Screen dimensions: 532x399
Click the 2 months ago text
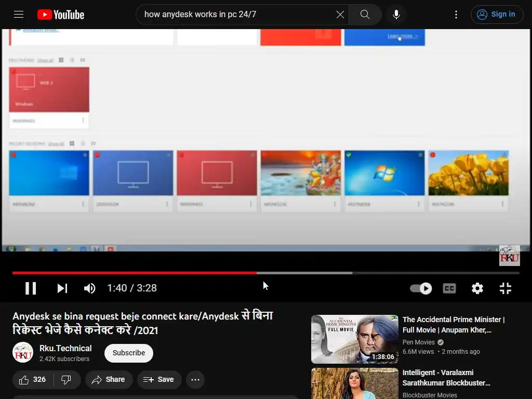(x=461, y=352)
